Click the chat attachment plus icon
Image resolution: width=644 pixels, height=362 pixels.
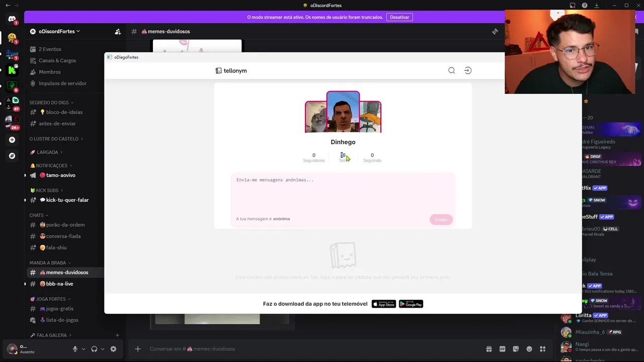point(138,349)
